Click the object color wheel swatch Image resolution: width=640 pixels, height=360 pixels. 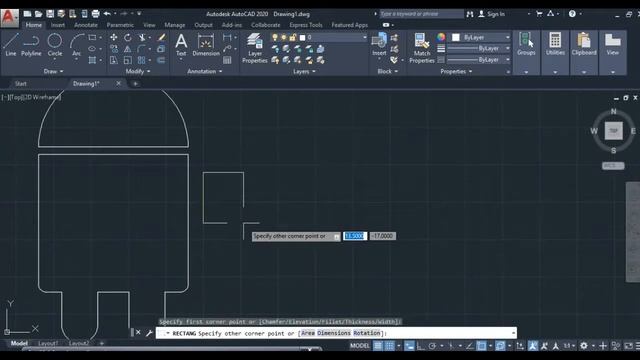(441, 37)
